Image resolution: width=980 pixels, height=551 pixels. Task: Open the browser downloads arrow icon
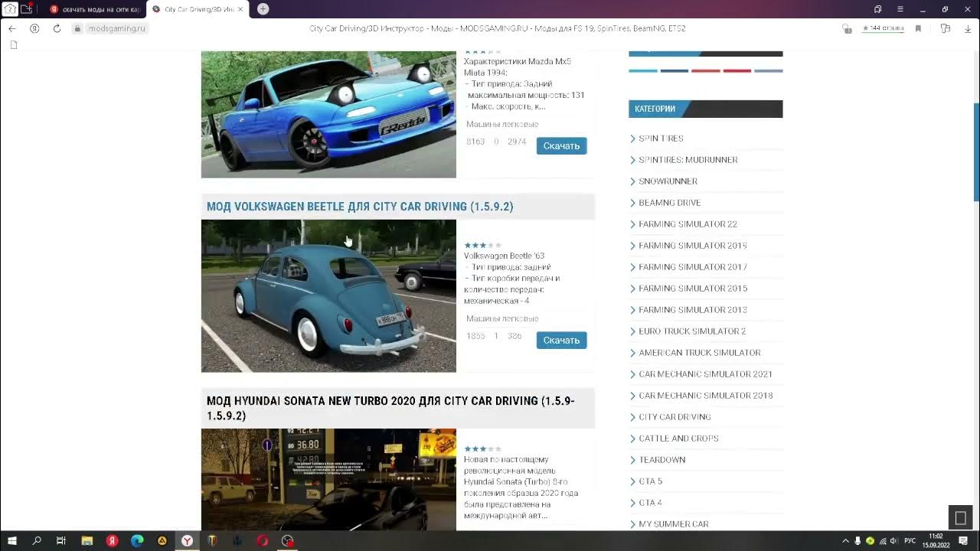[968, 28]
